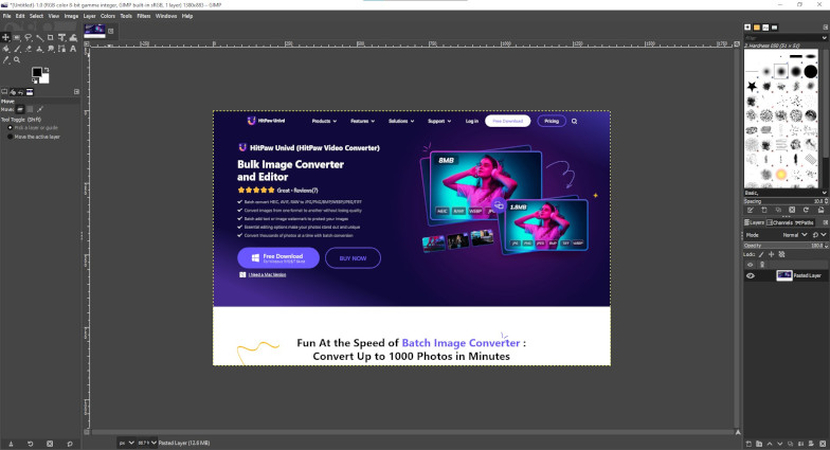Restore tool preset button at toolbox bottom

click(x=30, y=444)
